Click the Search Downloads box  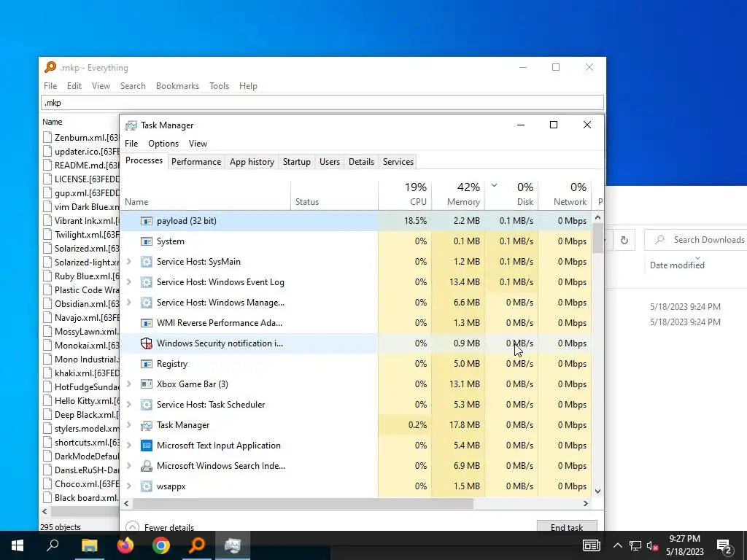tap(696, 240)
